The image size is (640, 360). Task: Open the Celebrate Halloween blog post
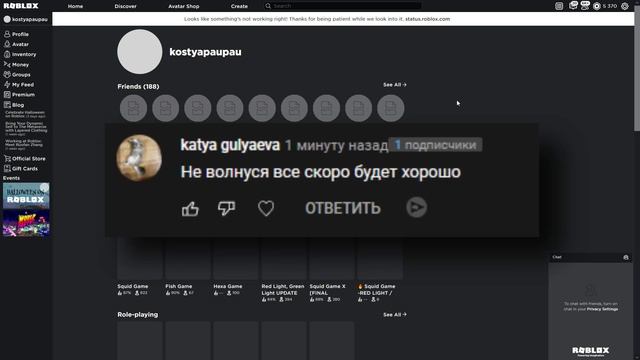(x=25, y=114)
